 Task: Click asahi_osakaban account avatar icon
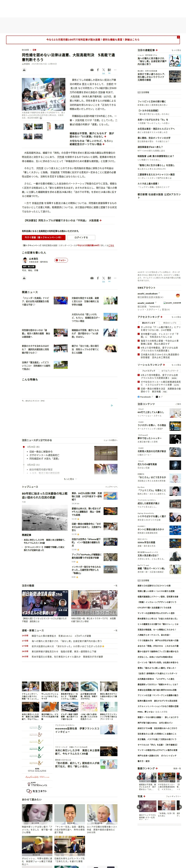(178, 295)
